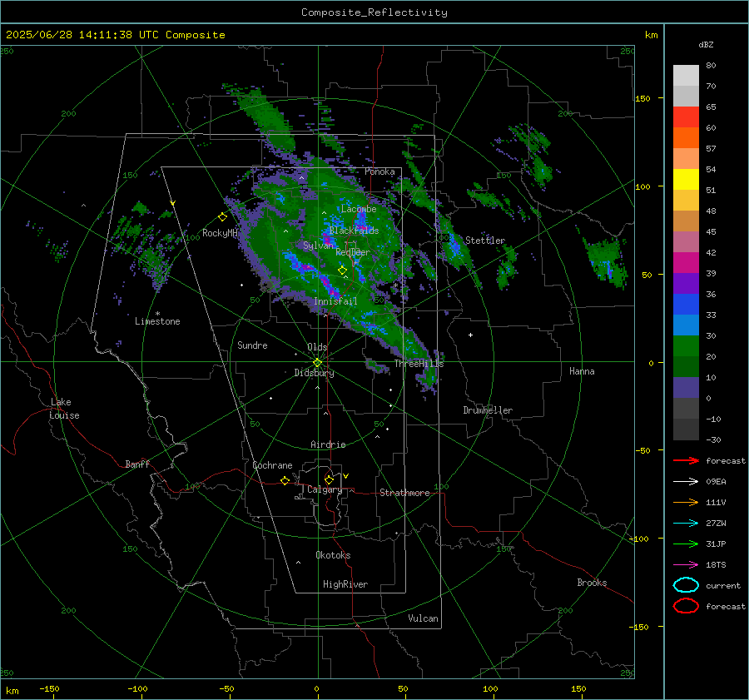Click the Cochrane town label
Screen dimensions: 749x700
click(x=272, y=465)
